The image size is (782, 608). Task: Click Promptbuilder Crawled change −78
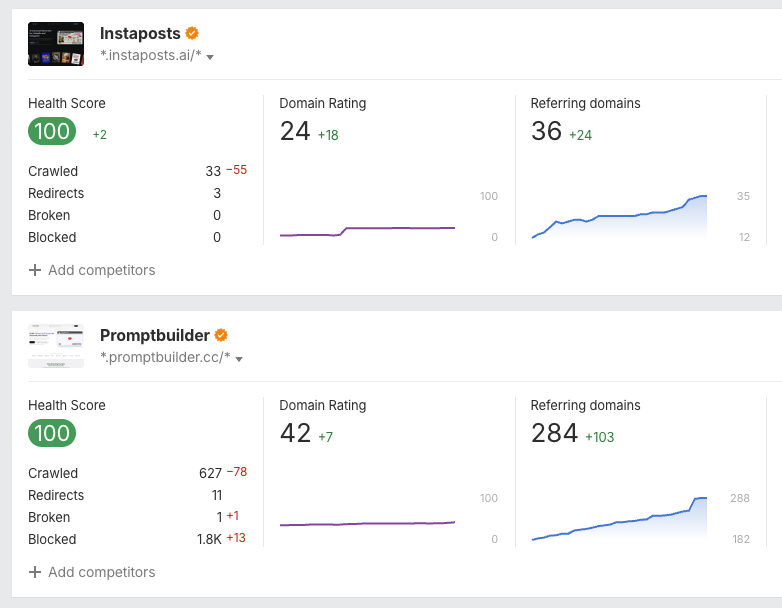coord(237,471)
